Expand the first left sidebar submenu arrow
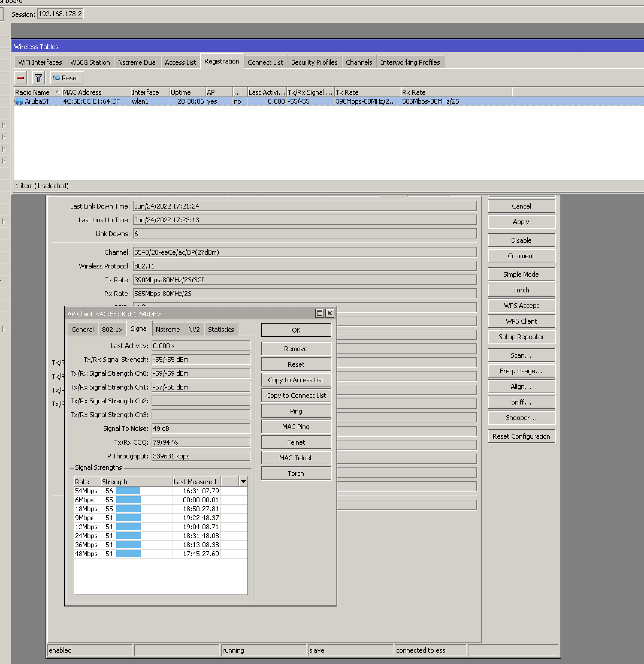The height and width of the screenshot is (664, 644). [4, 125]
